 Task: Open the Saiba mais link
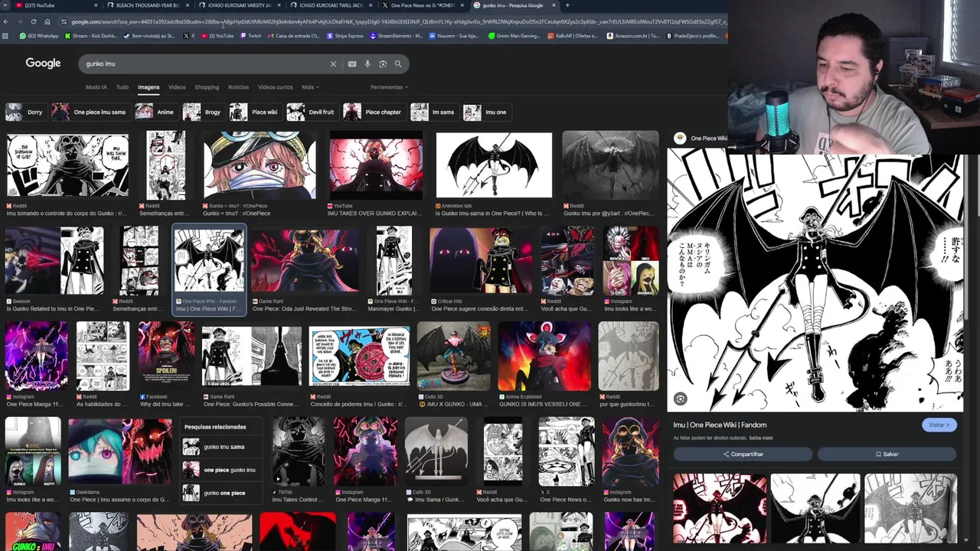(x=760, y=439)
